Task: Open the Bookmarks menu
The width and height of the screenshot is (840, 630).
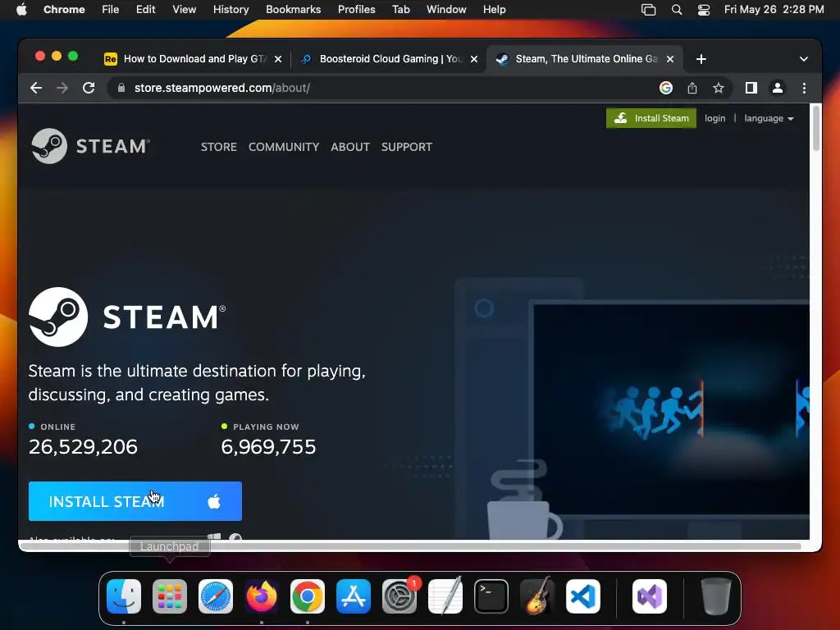Action: (293, 10)
